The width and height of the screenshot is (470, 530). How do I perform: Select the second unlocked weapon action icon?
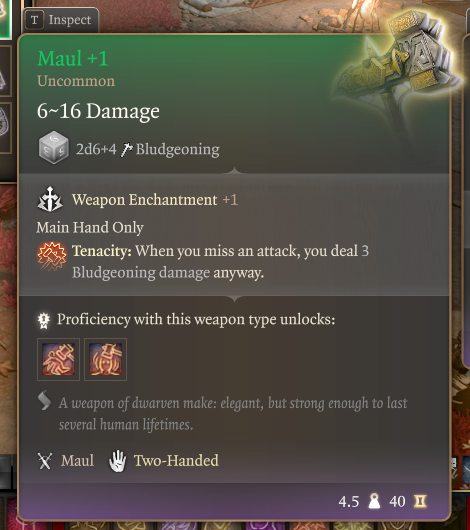click(x=105, y=359)
